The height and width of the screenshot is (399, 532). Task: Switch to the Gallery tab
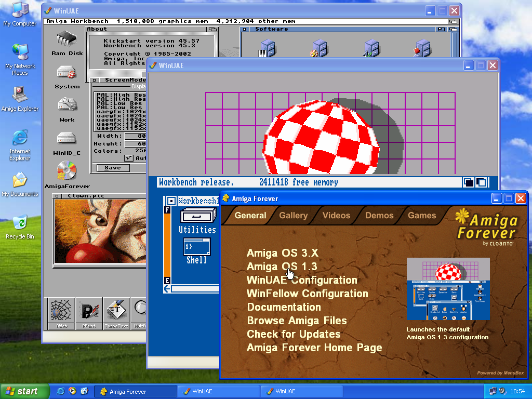[293, 216]
